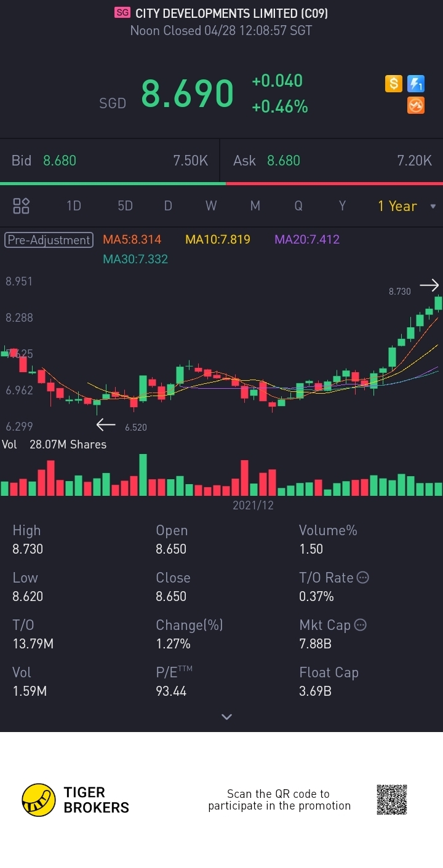
Task: Tap the Vol value 1.59M
Action: [x=30, y=691]
